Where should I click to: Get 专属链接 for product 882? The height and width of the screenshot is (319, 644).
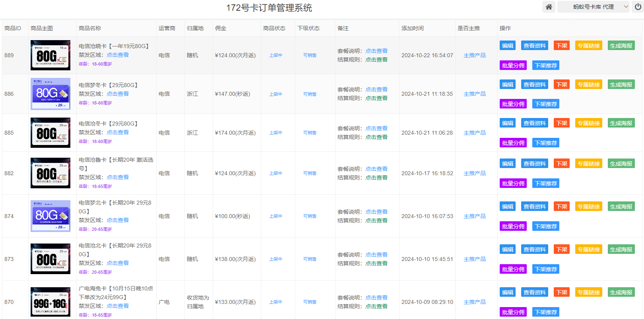click(x=589, y=164)
